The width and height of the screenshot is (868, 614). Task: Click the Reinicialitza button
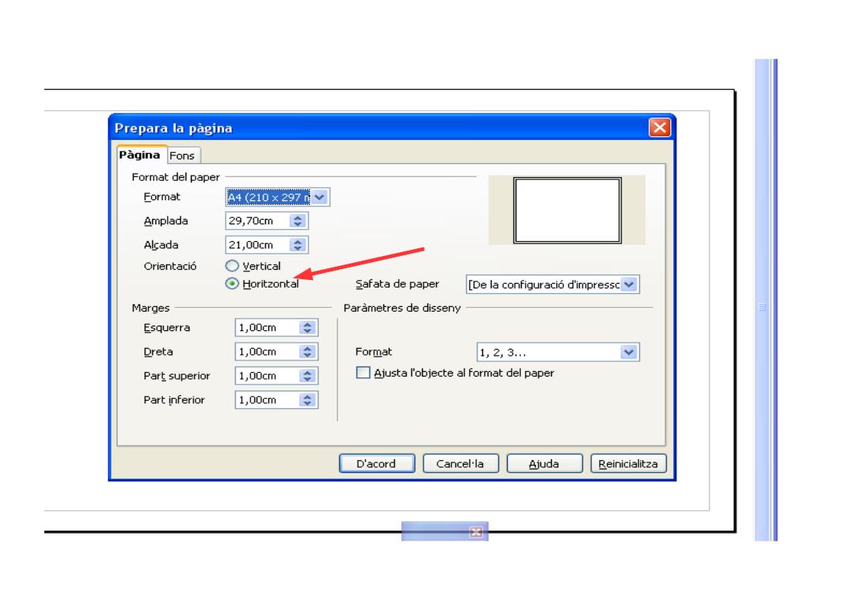628,463
